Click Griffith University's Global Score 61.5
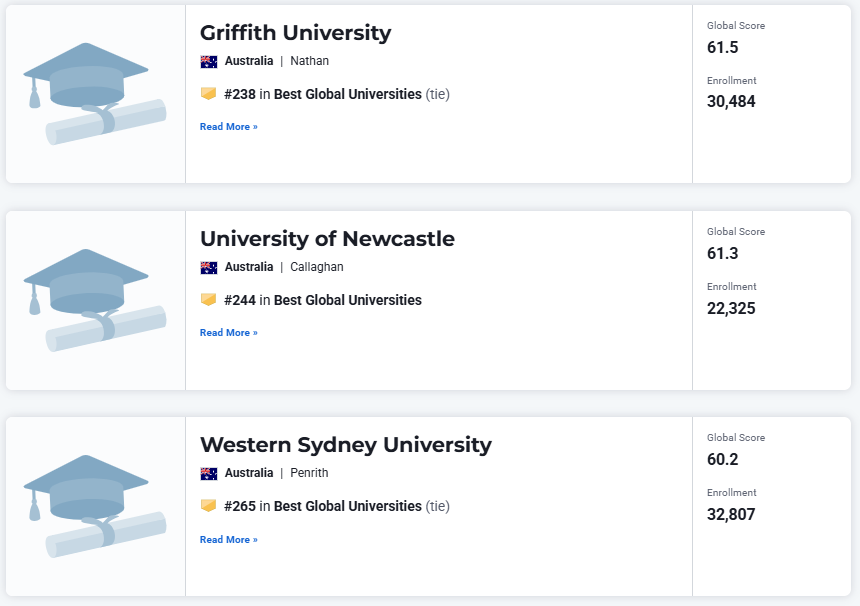860x606 pixels. 722,47
